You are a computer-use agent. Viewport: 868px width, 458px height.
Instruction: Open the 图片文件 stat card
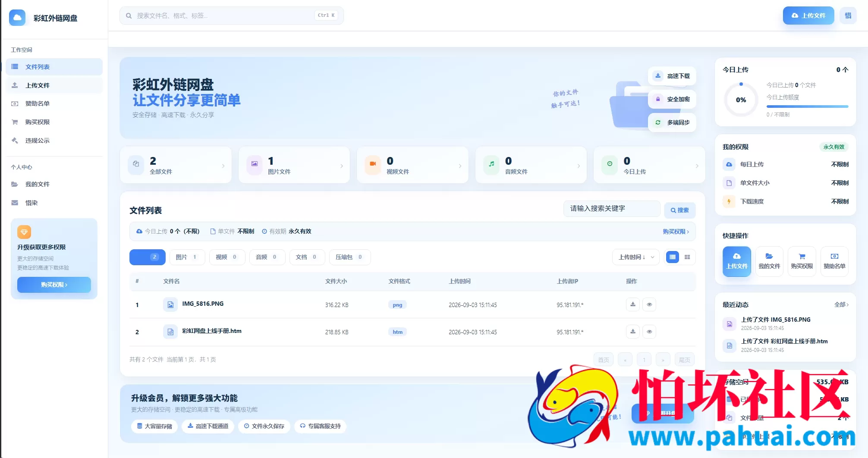click(294, 165)
